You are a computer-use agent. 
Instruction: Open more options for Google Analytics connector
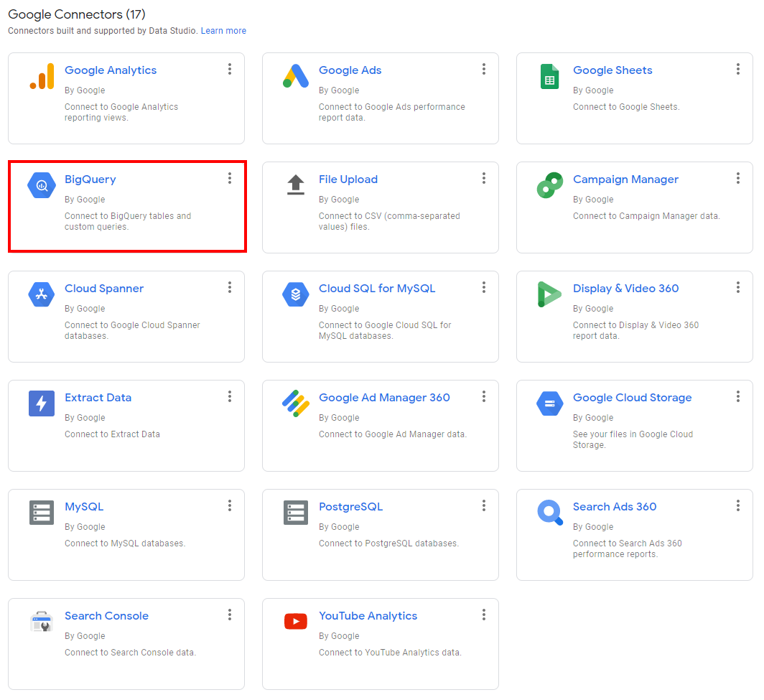tap(230, 69)
